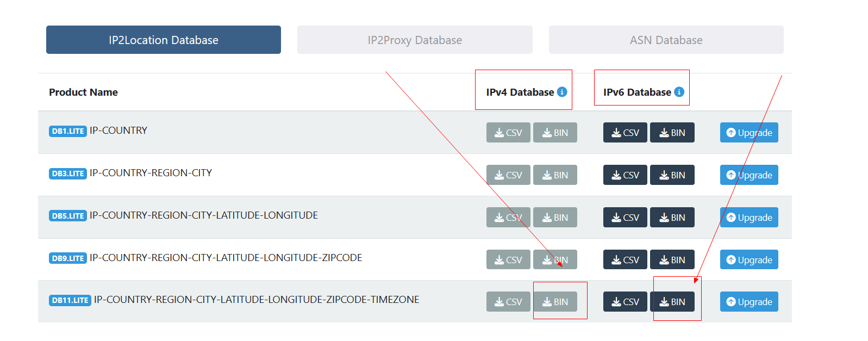Click the DB5.LITE badge
The width and height of the screenshot is (868, 341).
click(x=68, y=216)
